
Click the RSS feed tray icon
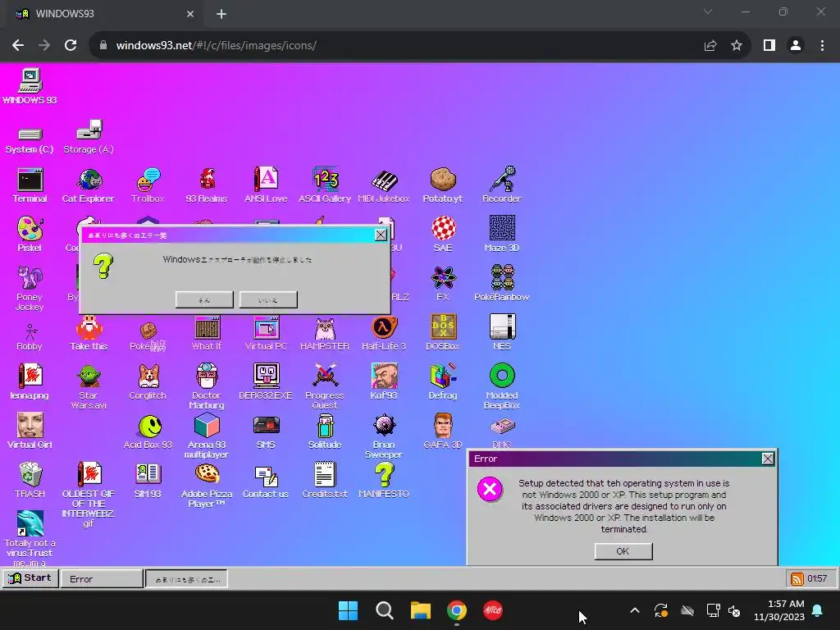point(797,578)
